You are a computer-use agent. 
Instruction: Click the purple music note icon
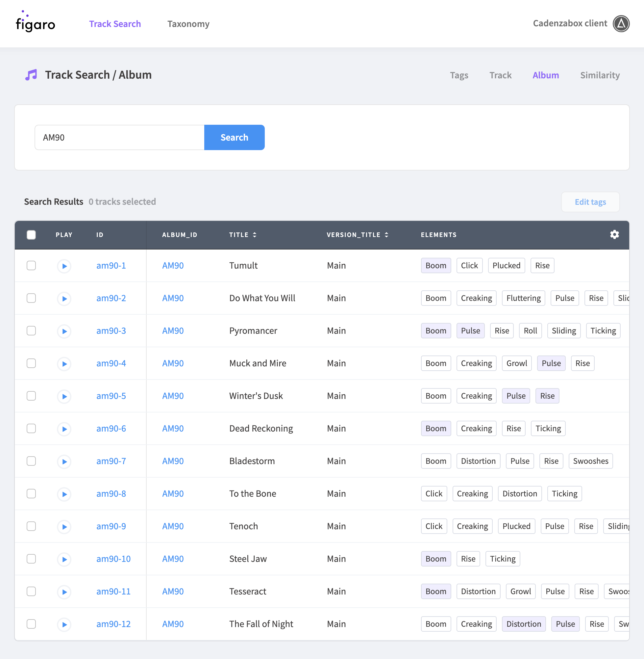click(31, 75)
